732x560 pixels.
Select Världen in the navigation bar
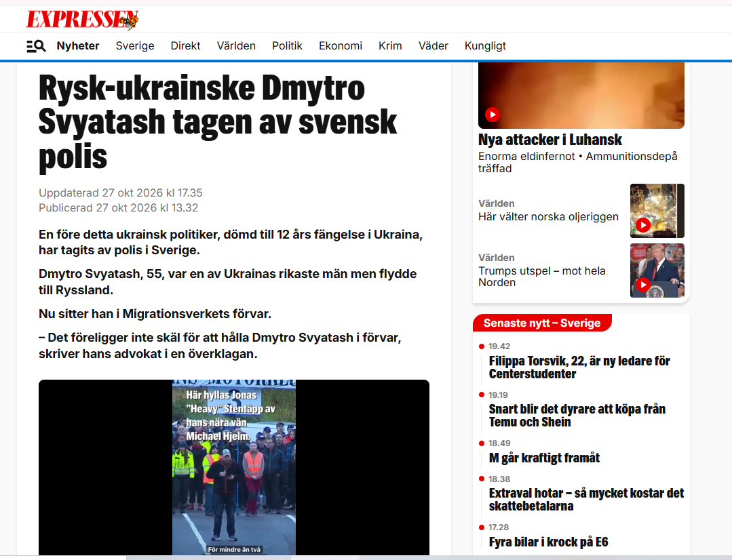(x=236, y=45)
